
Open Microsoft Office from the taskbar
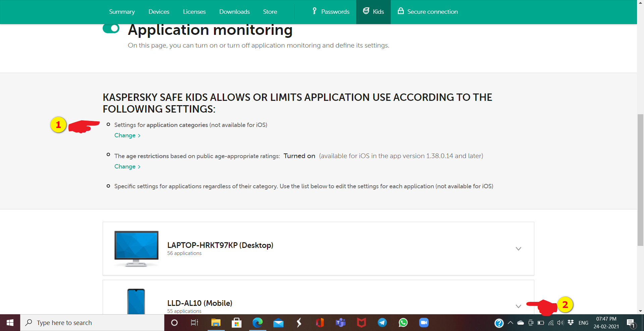point(320,323)
